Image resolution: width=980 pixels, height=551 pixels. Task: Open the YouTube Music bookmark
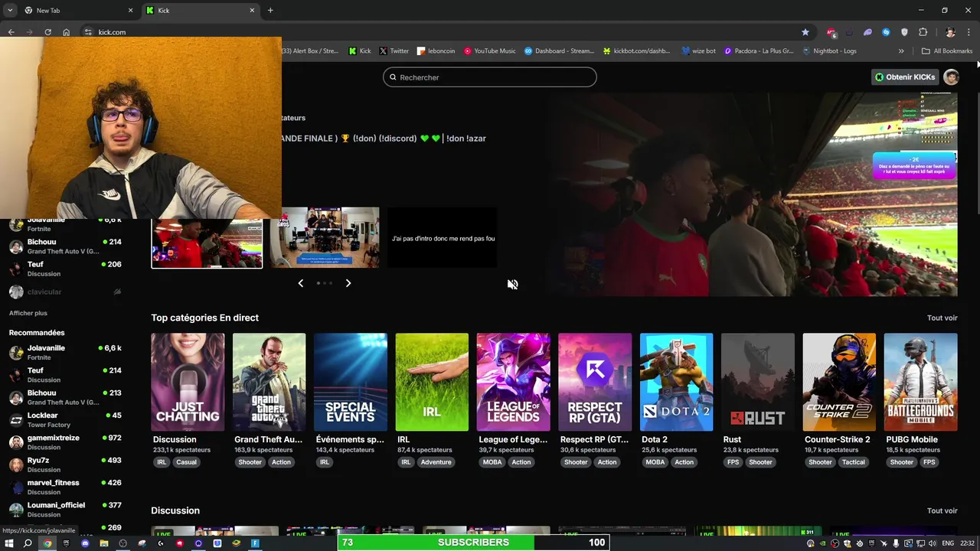click(489, 51)
